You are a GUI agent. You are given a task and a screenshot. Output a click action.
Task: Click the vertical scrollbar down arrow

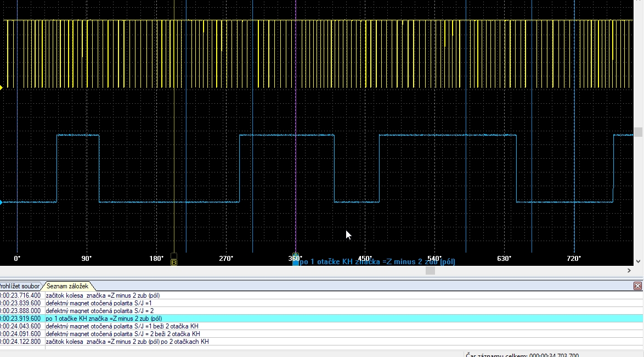(x=638, y=261)
